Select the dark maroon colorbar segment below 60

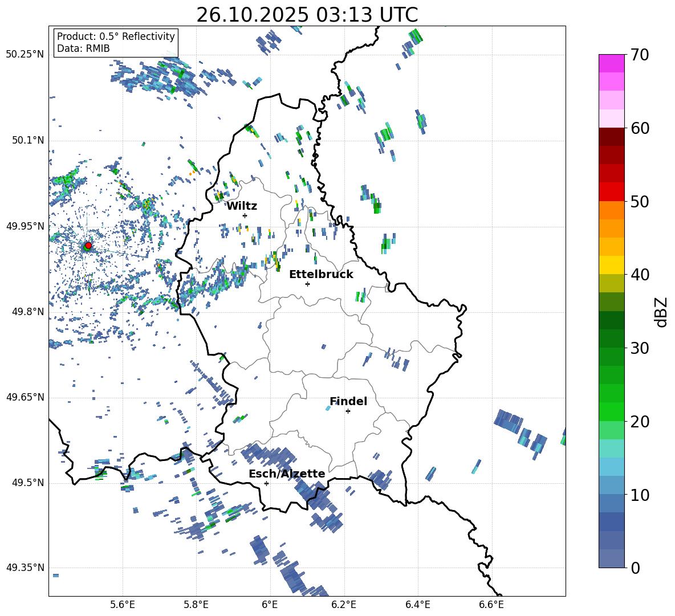pyautogui.click(x=611, y=137)
